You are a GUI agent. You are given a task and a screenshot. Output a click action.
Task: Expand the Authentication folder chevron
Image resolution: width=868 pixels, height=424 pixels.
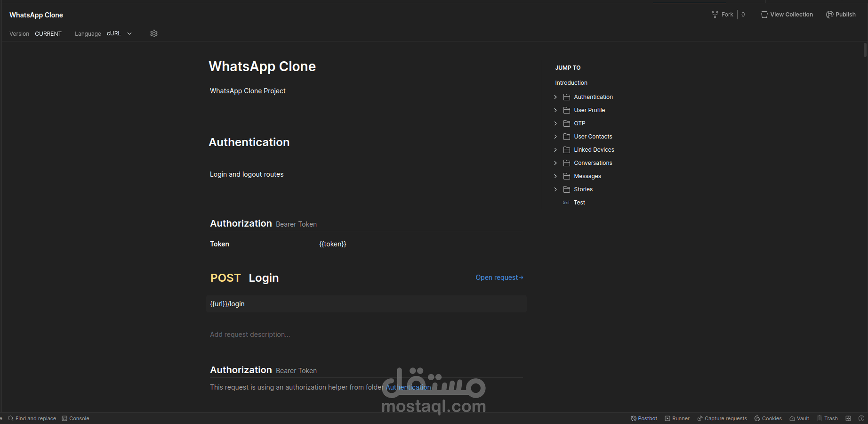click(x=555, y=97)
